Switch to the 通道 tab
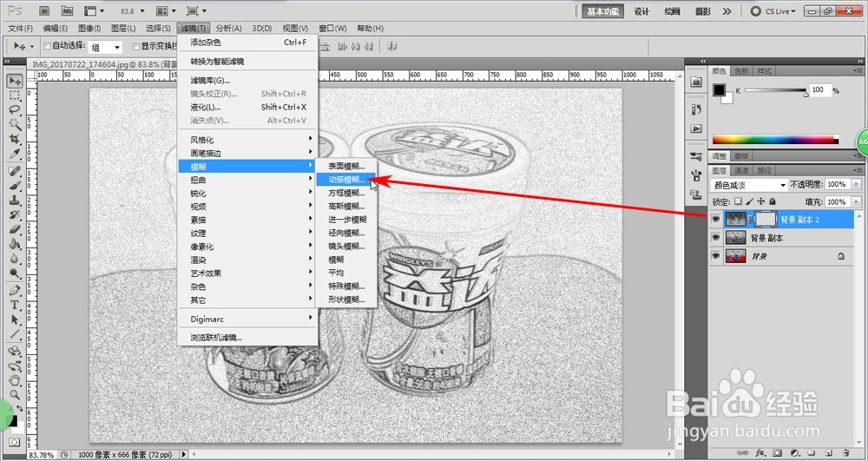Viewport: 868px width, 461px height. 742,170
